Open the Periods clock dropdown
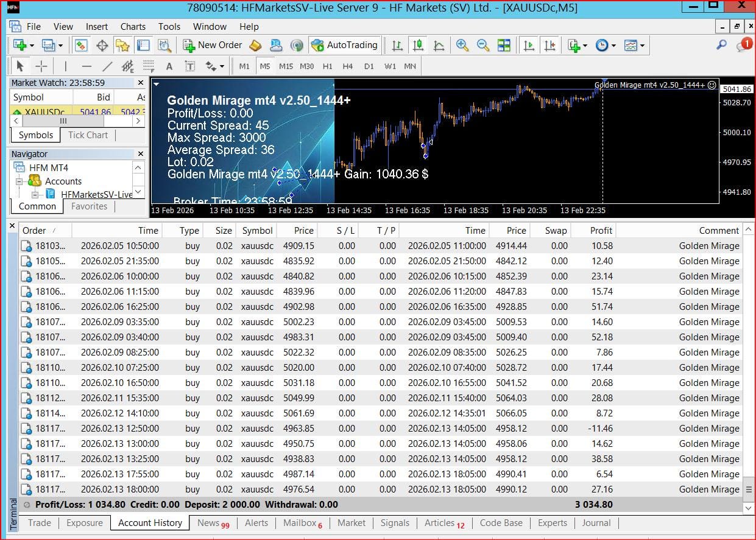The height and width of the screenshot is (540, 756). 606,45
